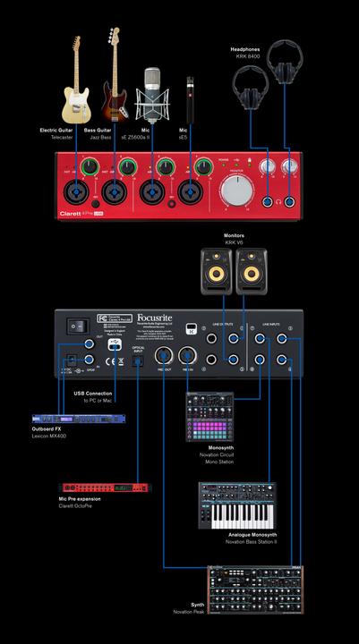
Task: Click the "Novation Peak" text
Action: 188,612
